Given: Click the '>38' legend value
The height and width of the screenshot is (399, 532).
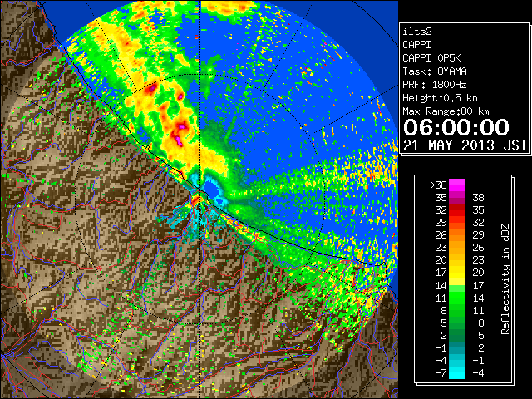Looking at the screenshot, I should click(x=438, y=185).
